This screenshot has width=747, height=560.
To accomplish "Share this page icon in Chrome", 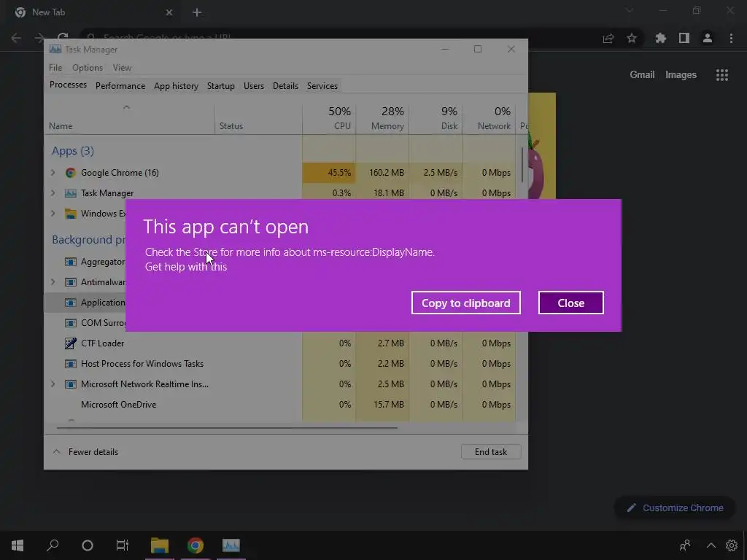I will [x=608, y=38].
